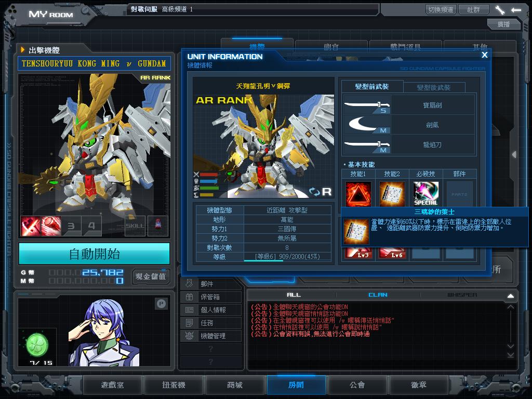Switch to 變型後武裝 weapons tab
The width and height of the screenshot is (532, 399).
433,87
